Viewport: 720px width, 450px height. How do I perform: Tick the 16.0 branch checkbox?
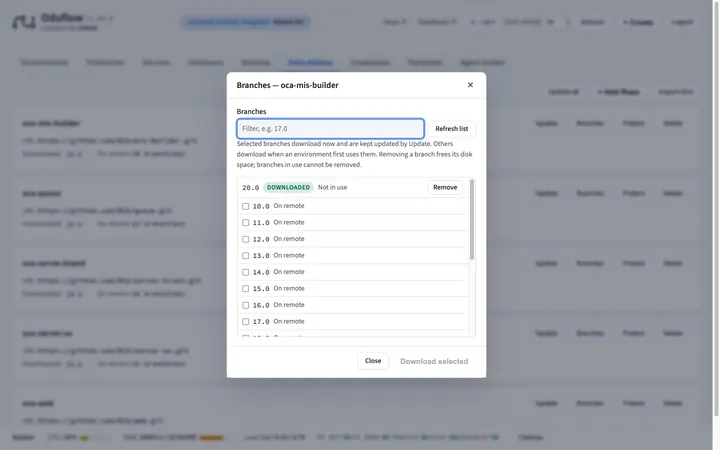pyautogui.click(x=246, y=305)
